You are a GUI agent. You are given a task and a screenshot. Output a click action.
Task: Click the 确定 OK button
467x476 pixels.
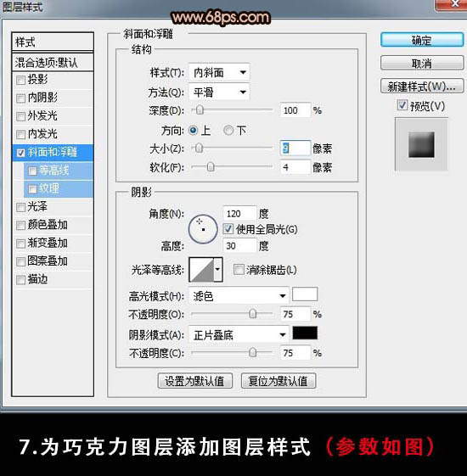(x=422, y=41)
